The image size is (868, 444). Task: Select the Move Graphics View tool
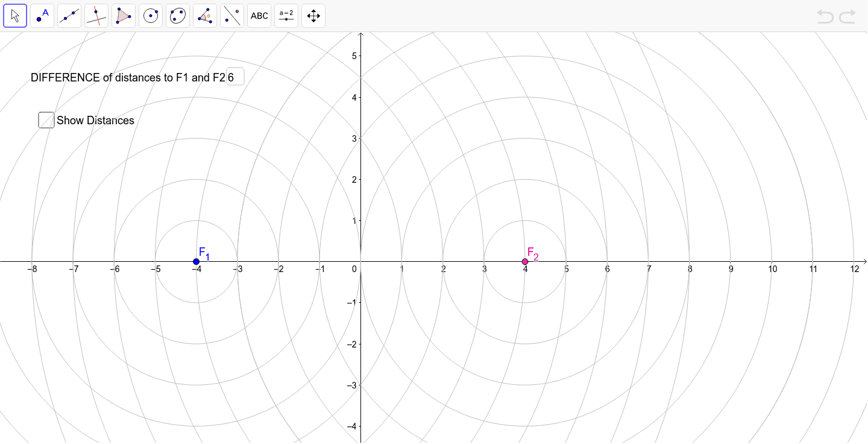click(313, 16)
